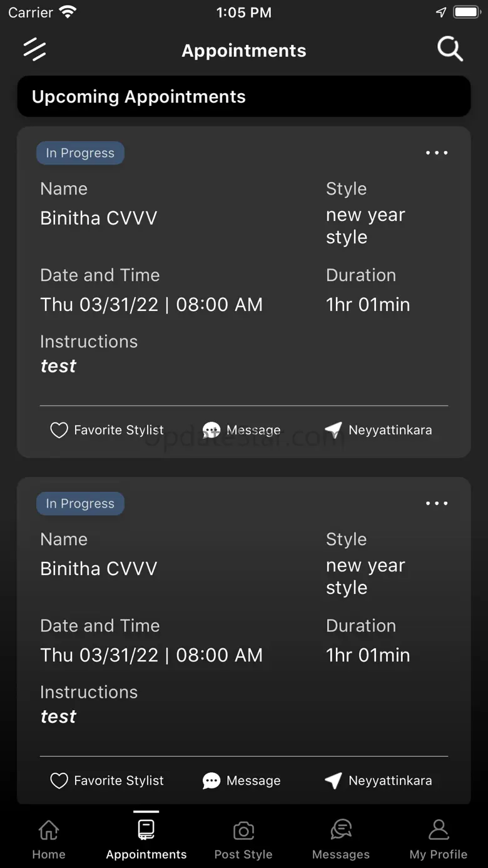Tap the Upcoming Appointments header

pyautogui.click(x=243, y=96)
